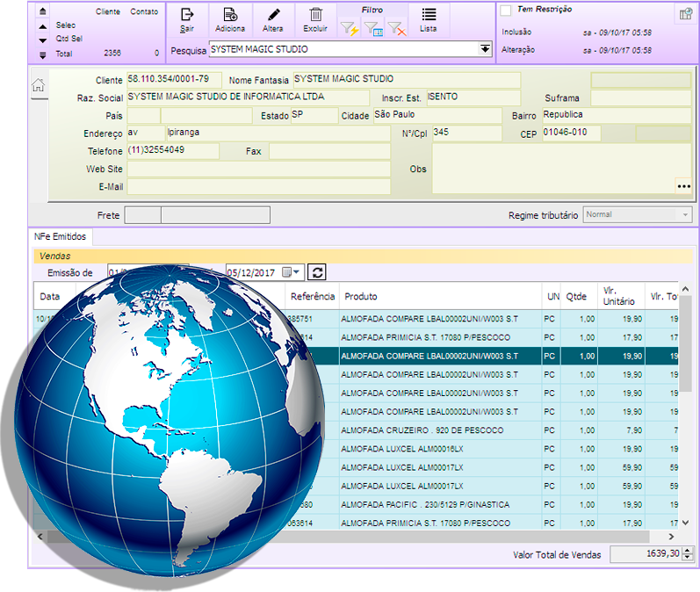Viewport: 700px width, 592px height.
Task: Apply quick filter with lightning funnel icon
Action: coord(350,29)
